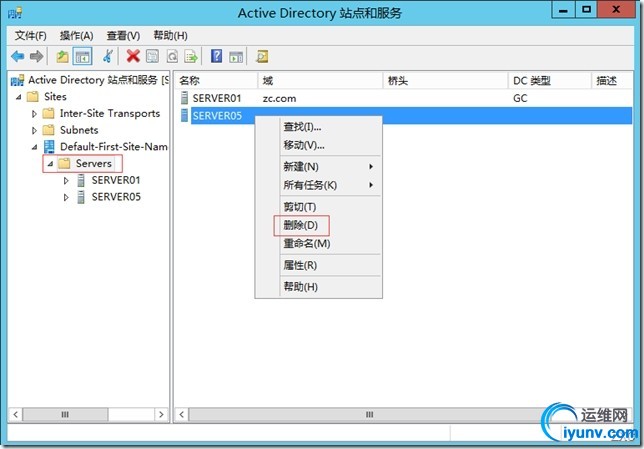This screenshot has height=449, width=644.
Task: Sort by the 描述 column header
Action: point(612,81)
